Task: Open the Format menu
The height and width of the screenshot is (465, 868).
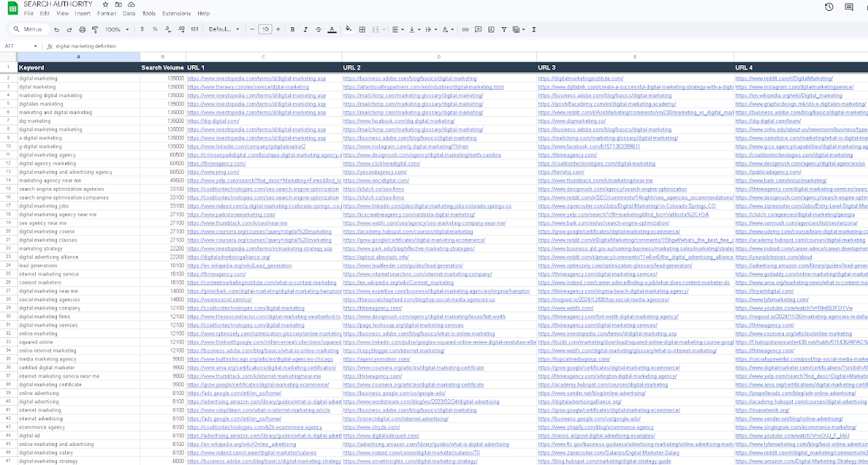Action: pyautogui.click(x=106, y=14)
